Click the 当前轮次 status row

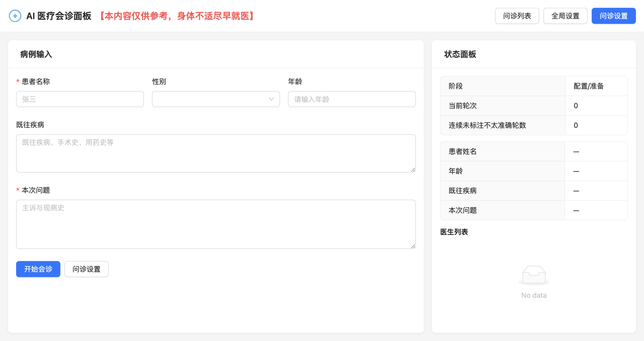pos(533,106)
